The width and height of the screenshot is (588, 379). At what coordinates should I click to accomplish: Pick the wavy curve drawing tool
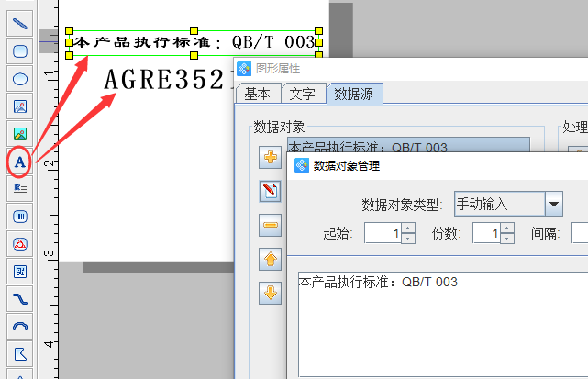pos(19,299)
